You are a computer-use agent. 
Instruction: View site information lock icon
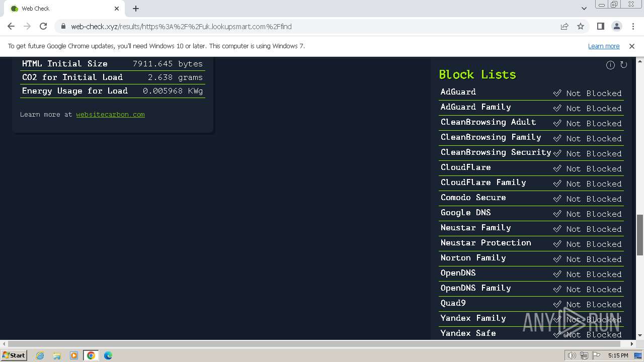[x=63, y=27]
